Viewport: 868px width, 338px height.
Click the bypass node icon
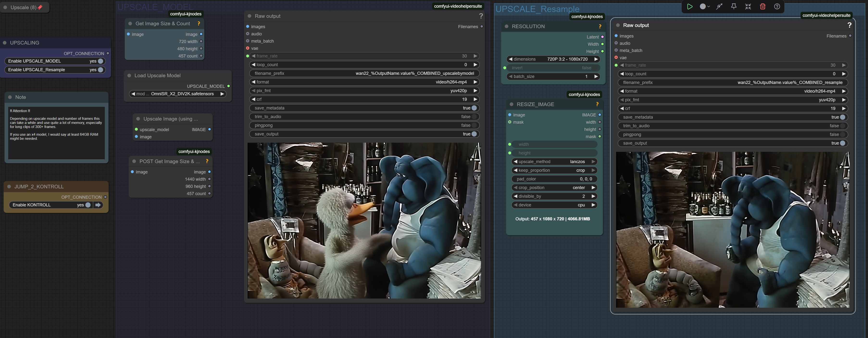[x=719, y=6]
